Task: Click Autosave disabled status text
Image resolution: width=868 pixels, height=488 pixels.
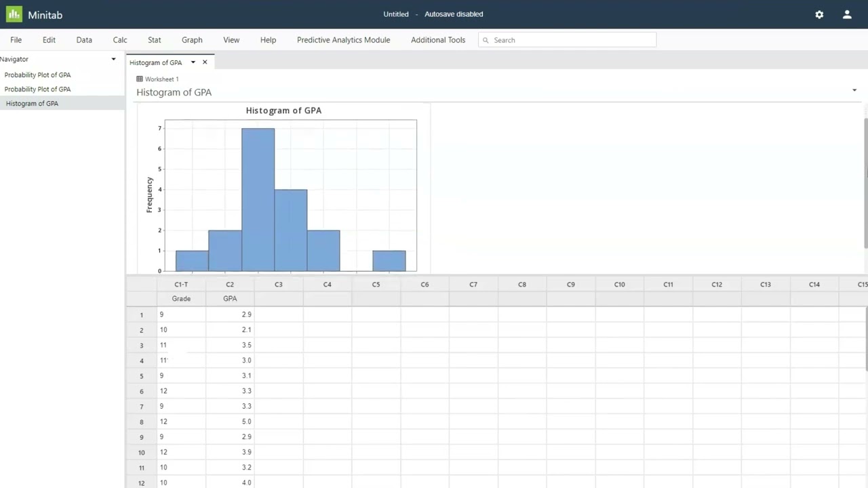Action: click(x=454, y=14)
